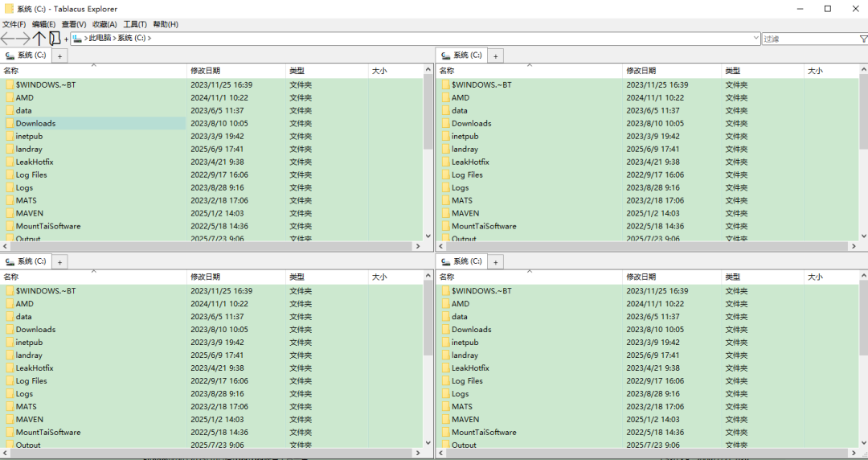Click MountTaiSoftware folder icon in bottom-right pane
The height and width of the screenshot is (460, 868).
tap(445, 433)
